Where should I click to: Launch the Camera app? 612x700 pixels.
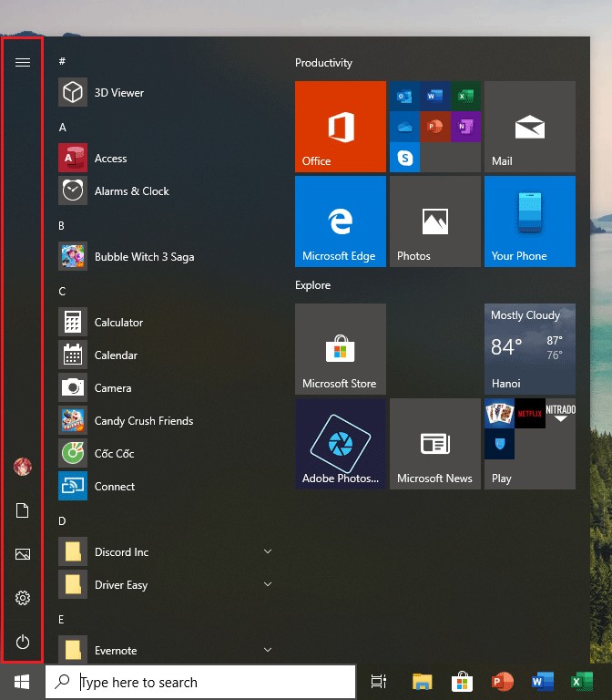click(x=165, y=388)
